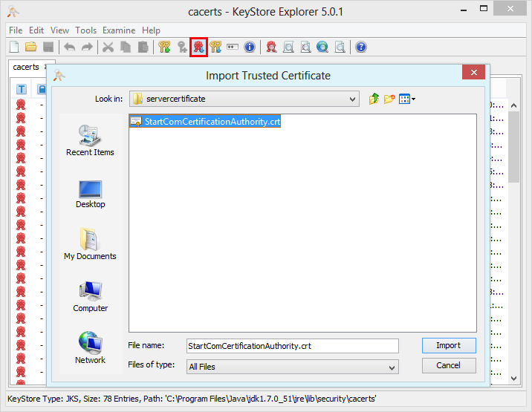Generate secret key using the single key icon

click(182, 47)
